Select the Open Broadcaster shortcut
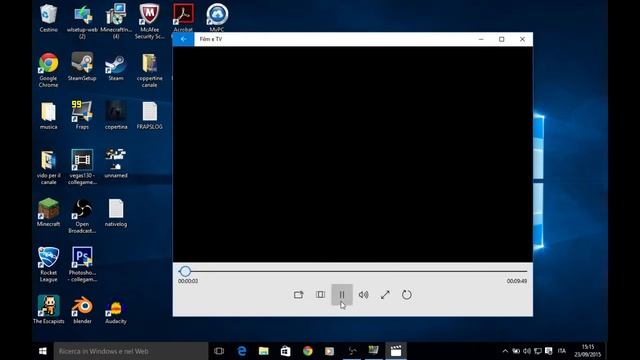The image size is (640, 360). (x=82, y=216)
